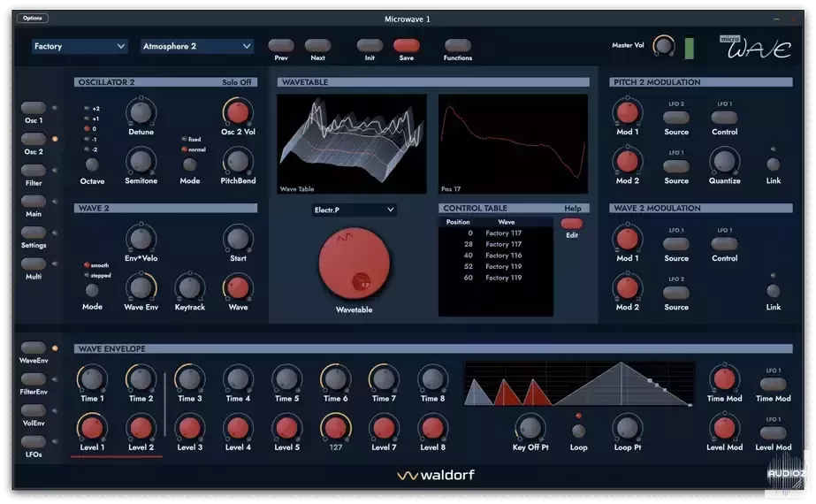
Task: Open the Functions button
Action: [x=457, y=45]
